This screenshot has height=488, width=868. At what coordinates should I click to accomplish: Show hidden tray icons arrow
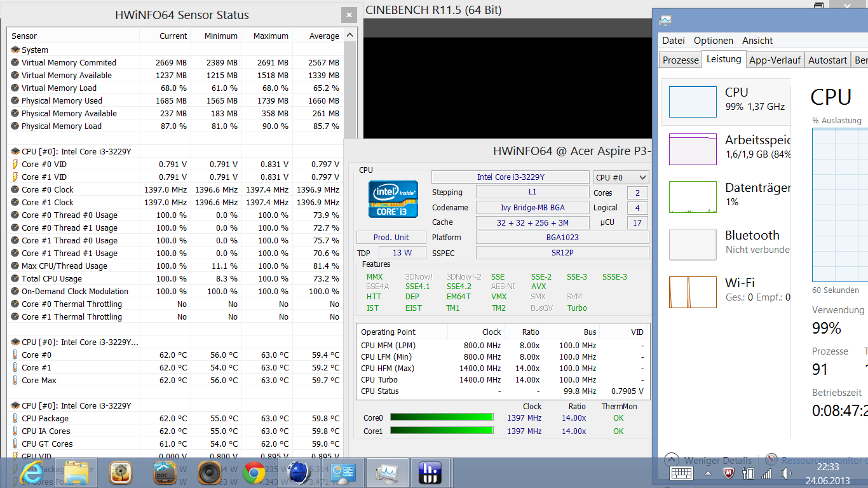pos(708,473)
